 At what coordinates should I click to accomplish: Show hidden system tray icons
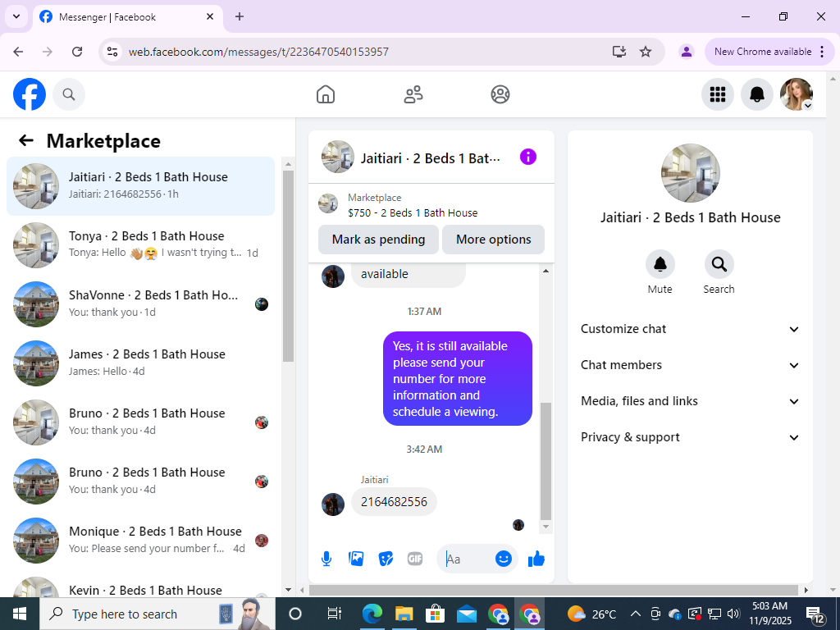(x=636, y=614)
